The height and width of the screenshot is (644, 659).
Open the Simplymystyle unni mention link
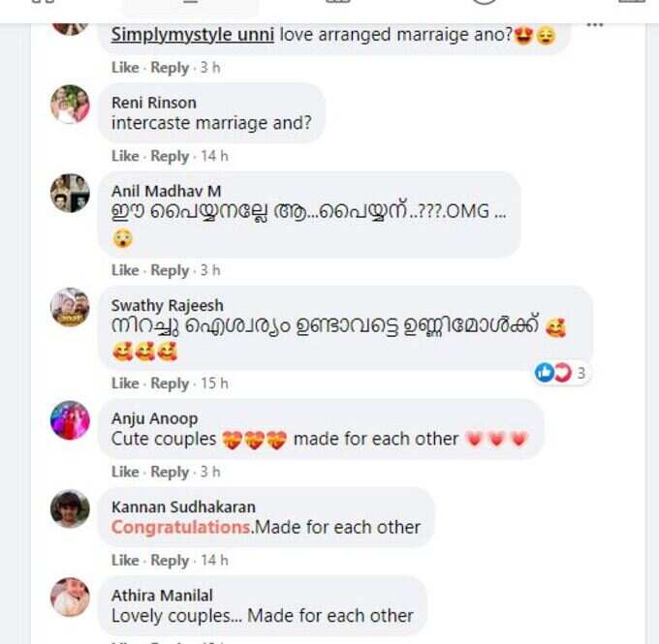click(x=193, y=35)
